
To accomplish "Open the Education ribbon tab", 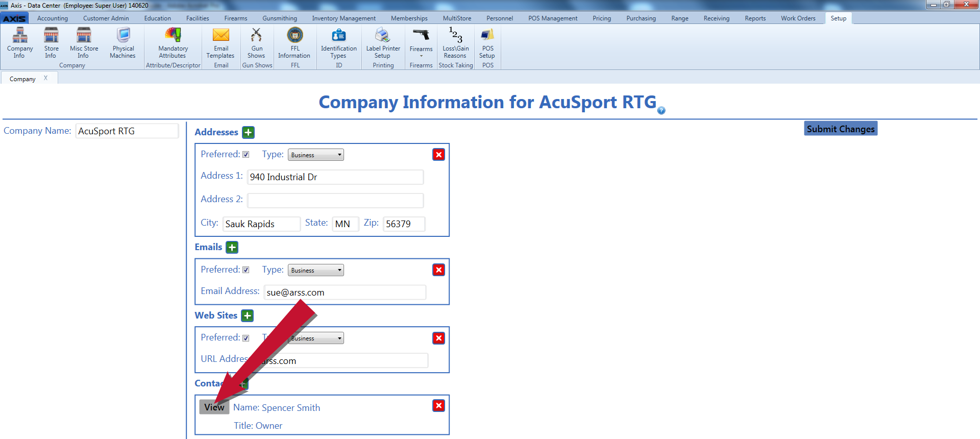I will pos(158,18).
